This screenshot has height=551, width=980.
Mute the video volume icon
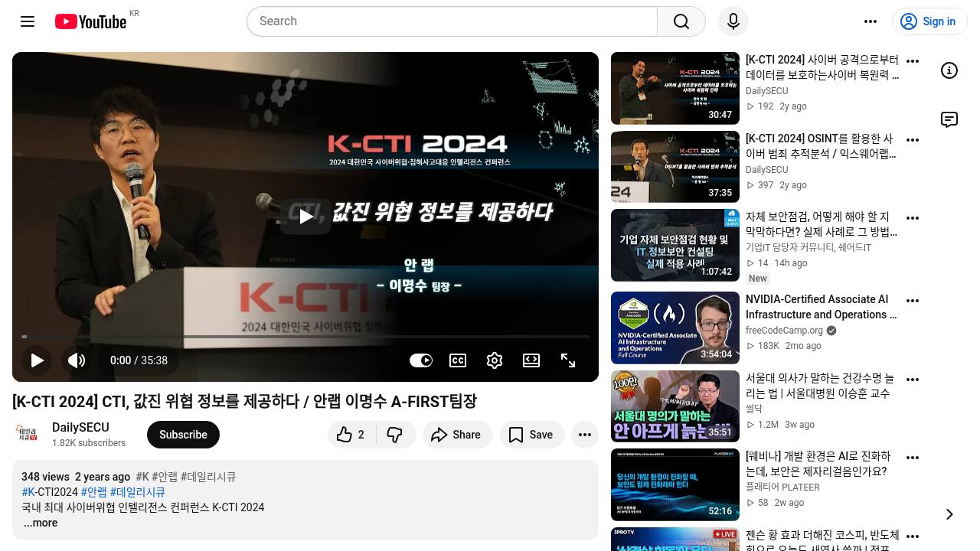pyautogui.click(x=77, y=360)
